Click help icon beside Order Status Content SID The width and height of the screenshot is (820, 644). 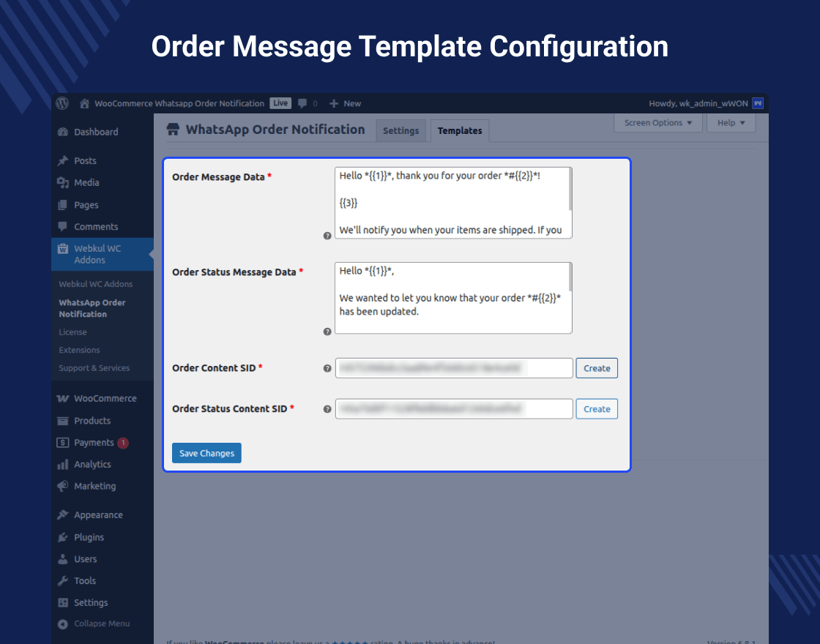[x=327, y=409]
